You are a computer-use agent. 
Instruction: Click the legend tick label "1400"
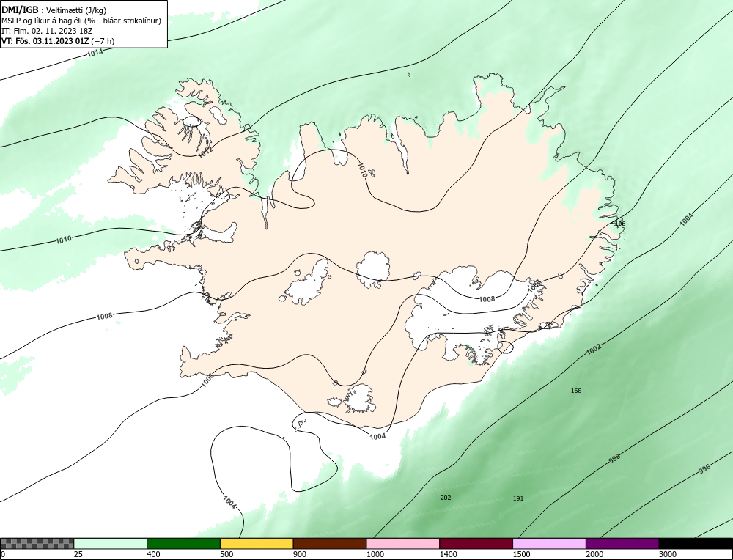pos(449,554)
